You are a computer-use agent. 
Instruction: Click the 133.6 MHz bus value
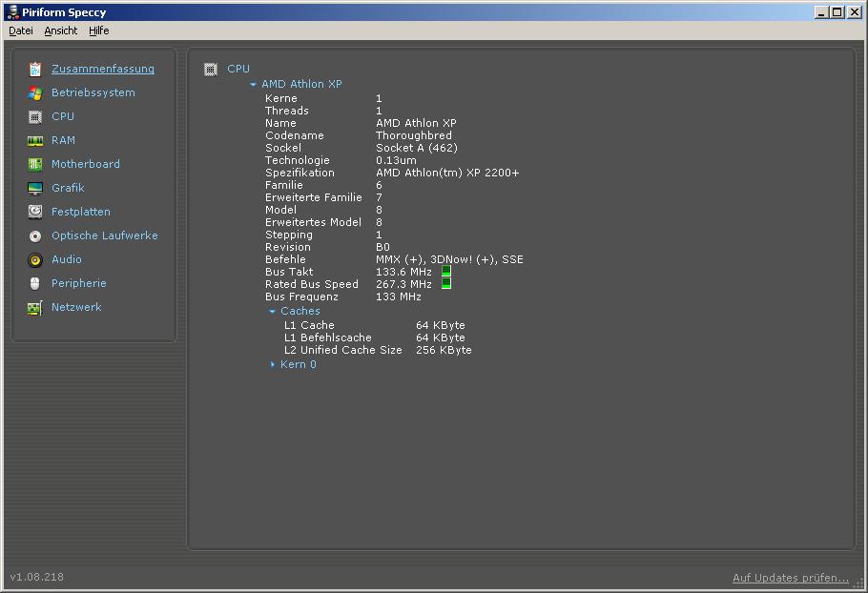403,272
